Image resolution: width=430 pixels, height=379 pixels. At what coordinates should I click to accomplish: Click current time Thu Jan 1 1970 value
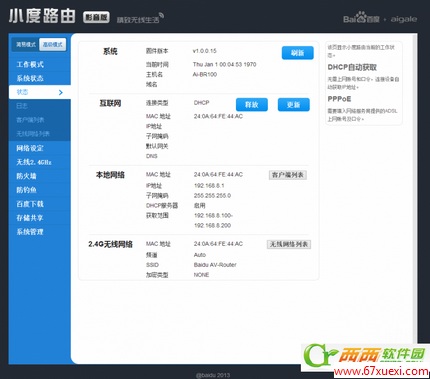[x=224, y=64]
